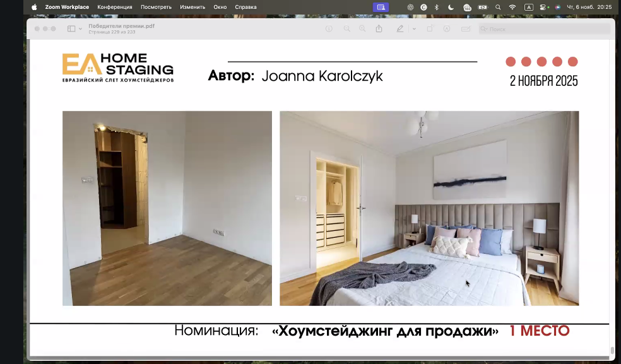
Task: Activate the highlight pen tool
Action: 400,29
